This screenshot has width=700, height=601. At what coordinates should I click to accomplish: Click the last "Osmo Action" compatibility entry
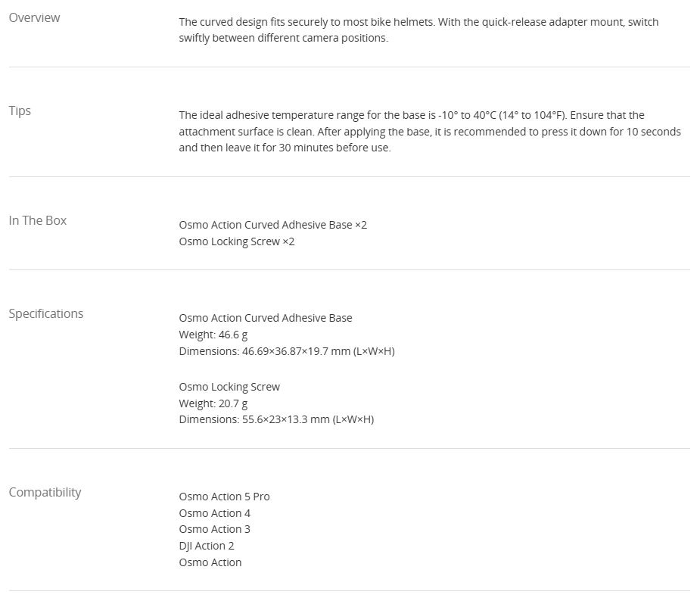point(210,562)
